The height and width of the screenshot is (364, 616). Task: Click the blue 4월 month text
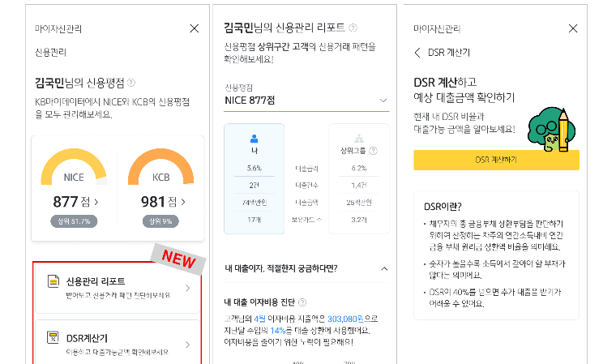[259, 319]
